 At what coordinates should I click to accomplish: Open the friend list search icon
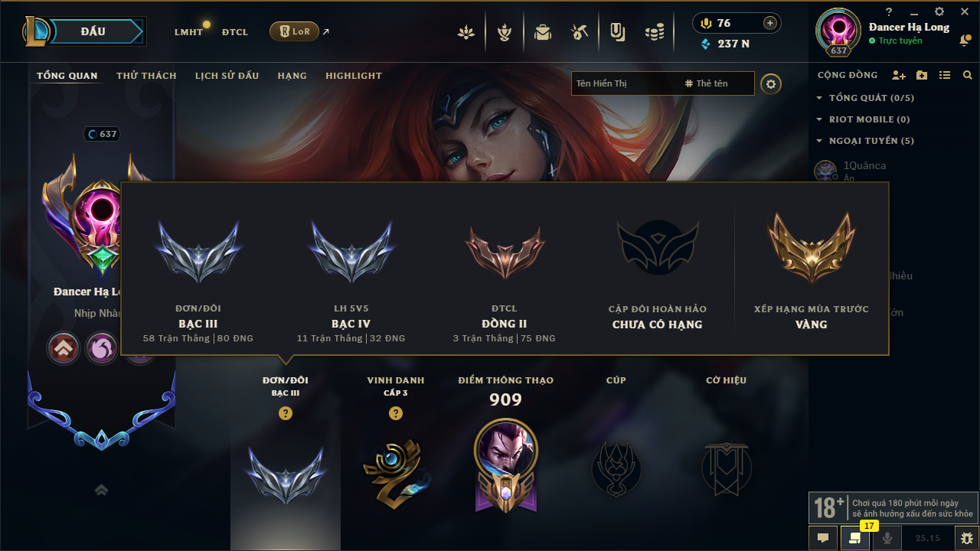(968, 75)
